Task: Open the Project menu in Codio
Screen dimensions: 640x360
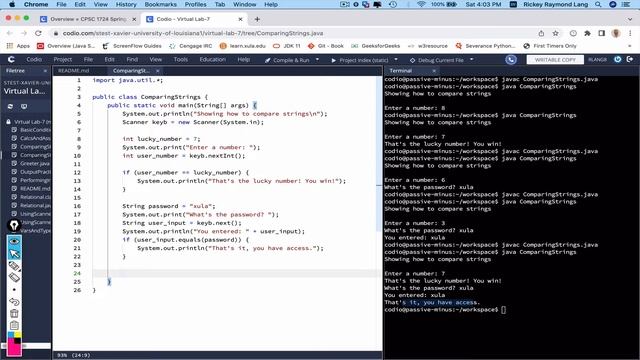Action: click(62, 60)
